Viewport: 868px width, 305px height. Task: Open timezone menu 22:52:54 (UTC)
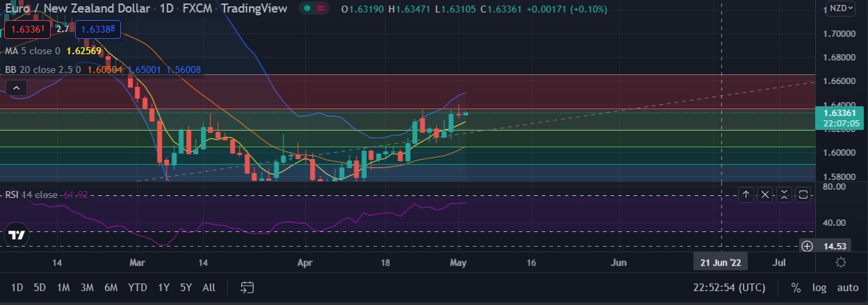coord(729,288)
